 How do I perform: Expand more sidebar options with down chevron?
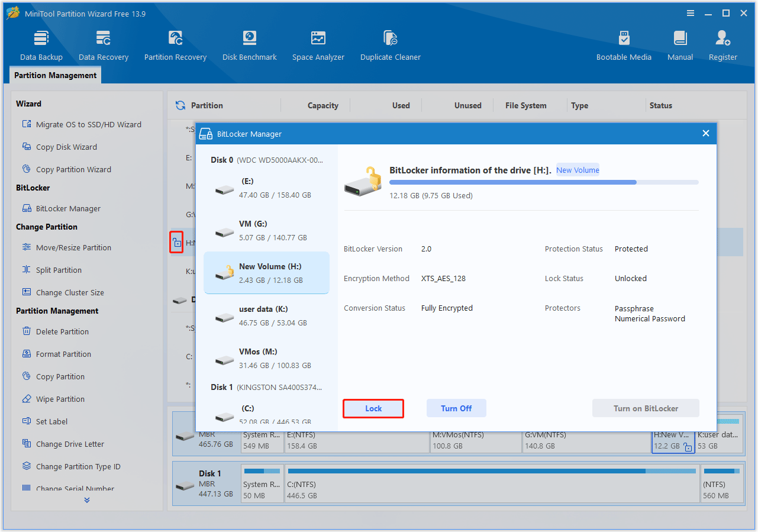(x=87, y=500)
